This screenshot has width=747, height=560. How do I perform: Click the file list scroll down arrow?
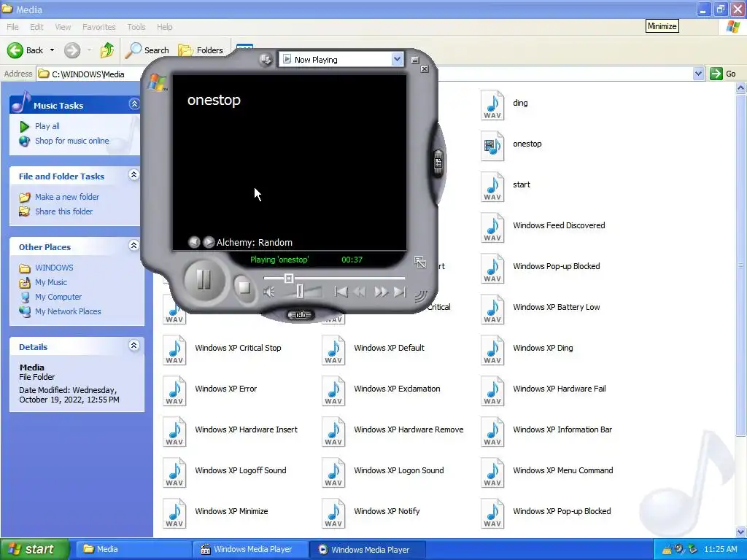[x=741, y=532]
